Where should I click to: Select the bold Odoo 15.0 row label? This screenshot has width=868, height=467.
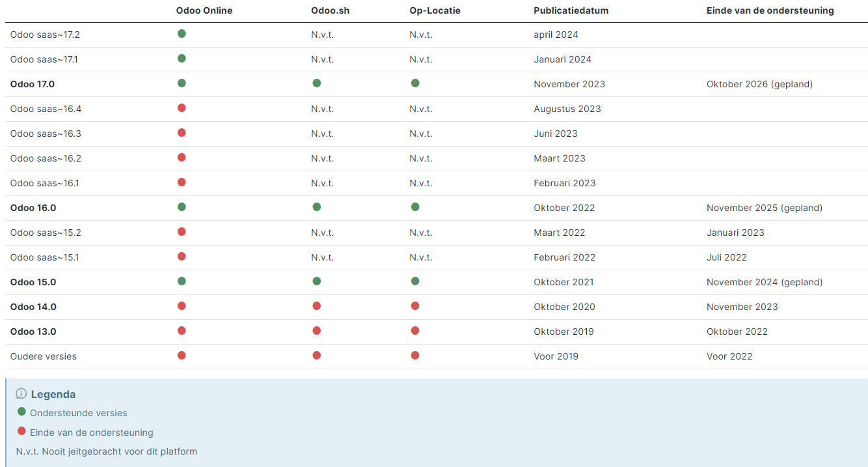click(33, 282)
